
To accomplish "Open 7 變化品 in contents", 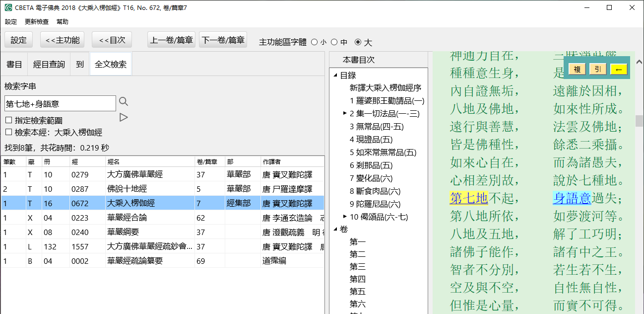I will click(371, 178).
